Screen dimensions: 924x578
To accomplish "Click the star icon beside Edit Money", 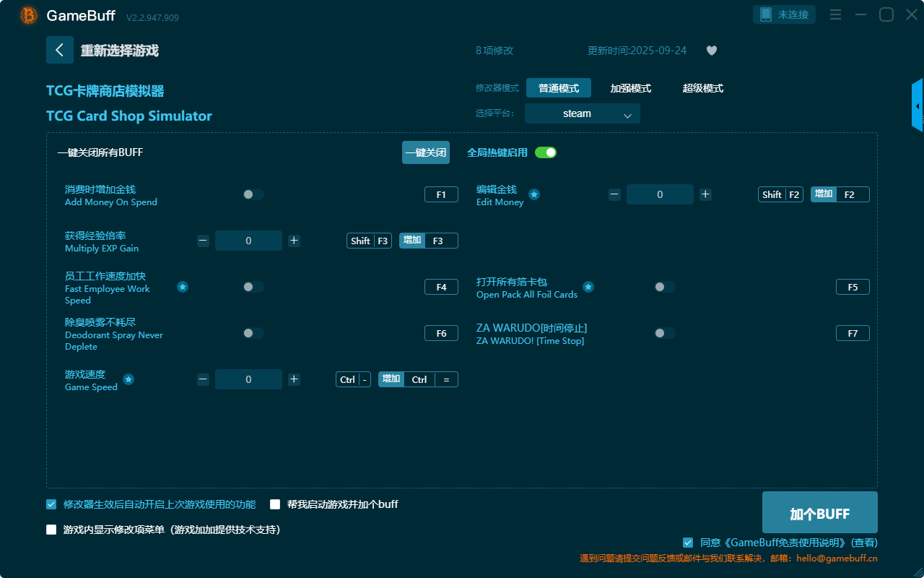I will pyautogui.click(x=534, y=194).
